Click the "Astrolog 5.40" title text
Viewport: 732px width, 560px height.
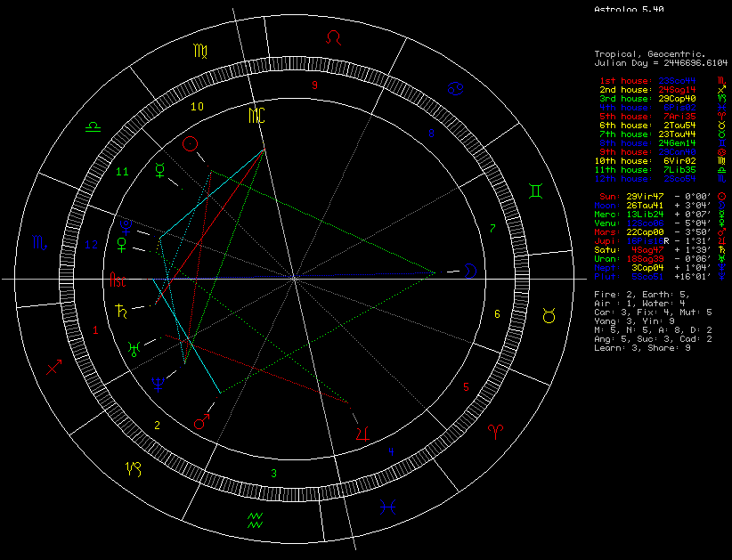pyautogui.click(x=629, y=10)
